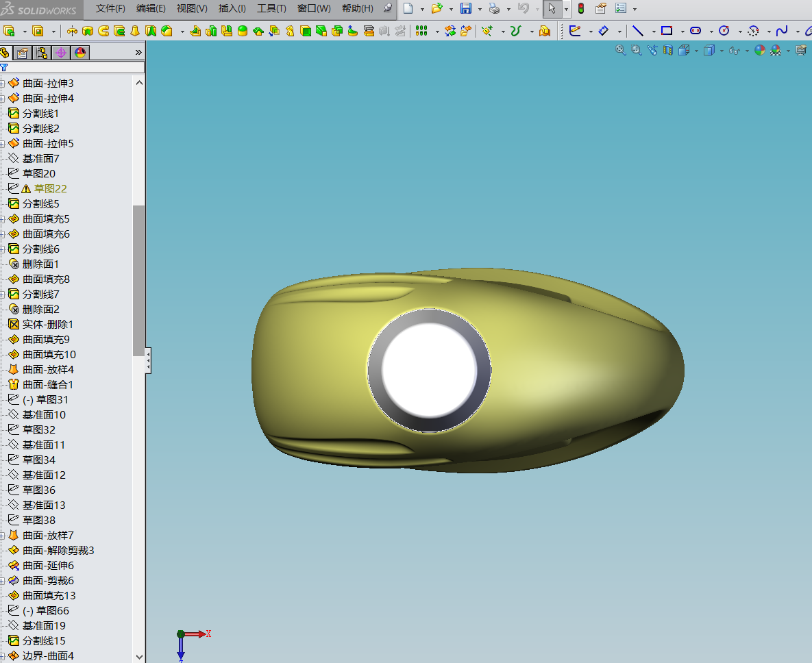Toggle the menu bar pin
The width and height of the screenshot is (812, 663).
pyautogui.click(x=387, y=8)
